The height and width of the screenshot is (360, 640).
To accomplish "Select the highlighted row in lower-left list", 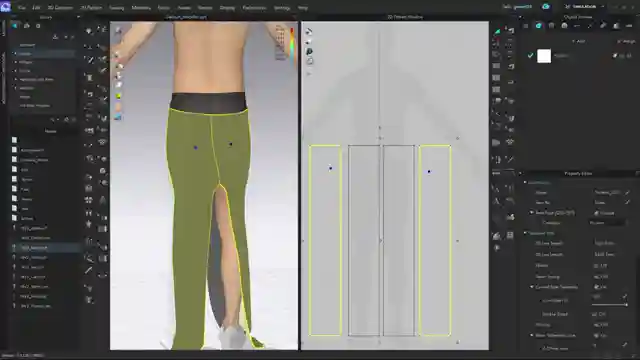I will click(x=44, y=248).
